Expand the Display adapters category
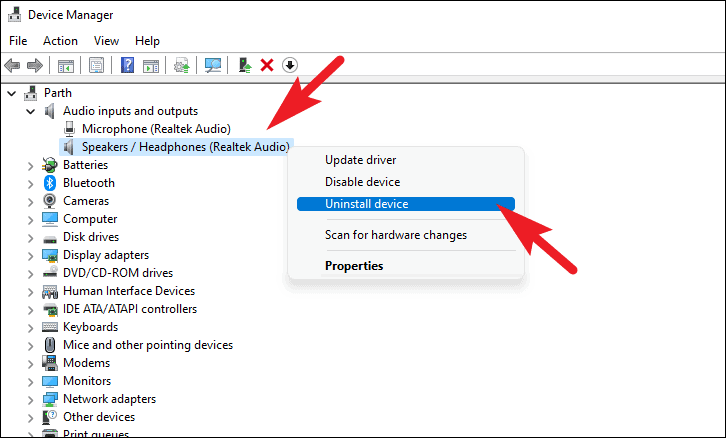This screenshot has width=726, height=438. pyautogui.click(x=31, y=256)
